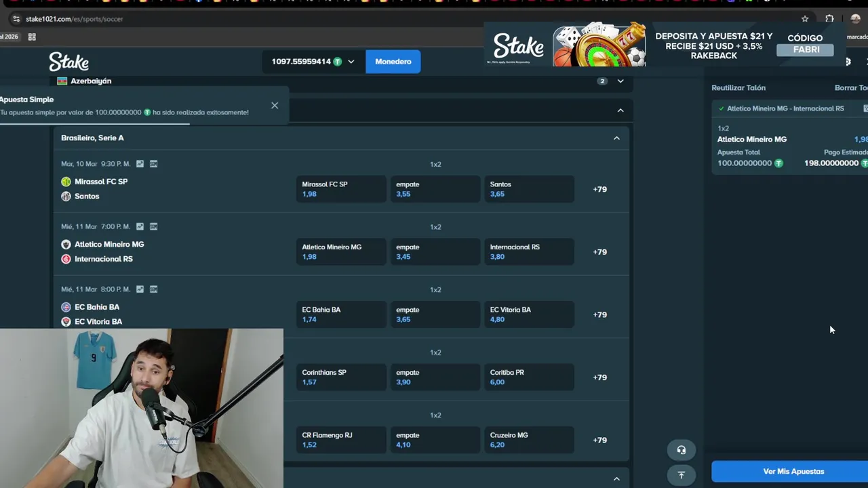
Task: Open stats chart icon for Mirassol match
Action: 140,164
